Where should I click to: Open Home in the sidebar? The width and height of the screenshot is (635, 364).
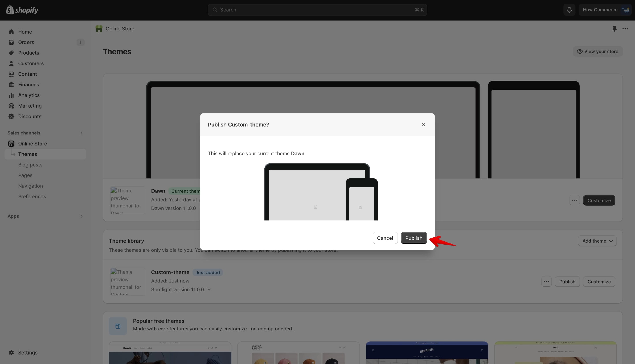(x=45, y=32)
